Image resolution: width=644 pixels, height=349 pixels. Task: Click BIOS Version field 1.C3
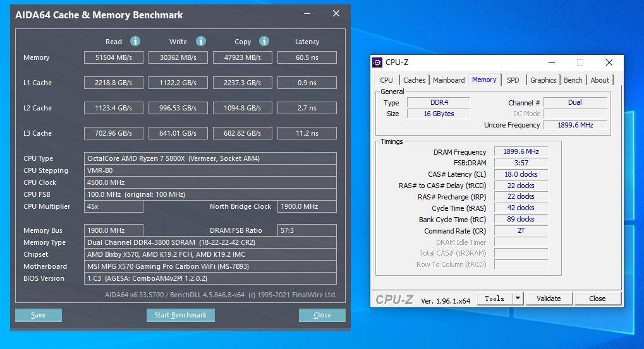[210, 278]
